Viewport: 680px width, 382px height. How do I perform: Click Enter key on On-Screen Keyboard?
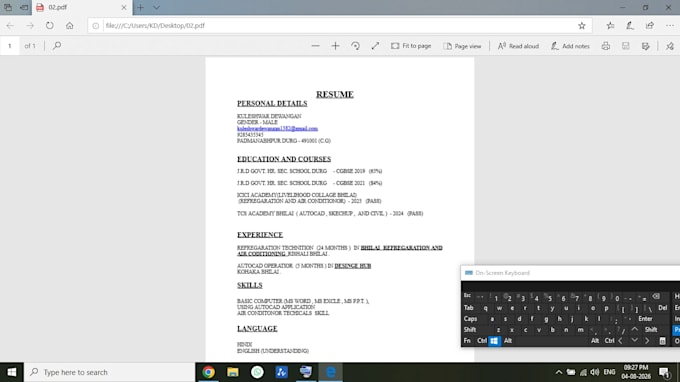pos(645,319)
